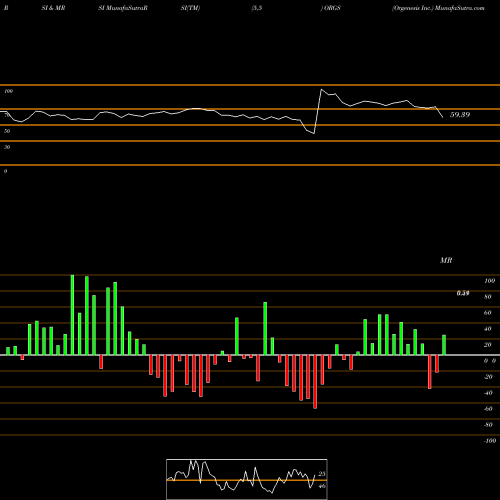Click the 46 value in mini chart
Image resolution: width=500 pixels, height=500 pixels.
point(322,486)
